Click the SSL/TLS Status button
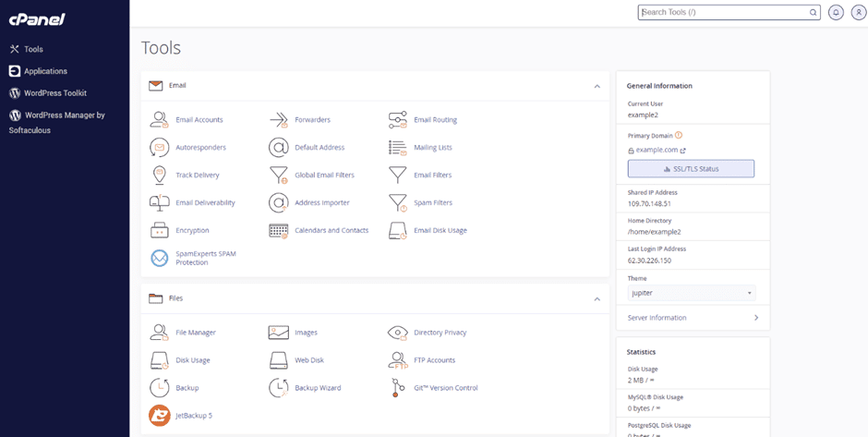The image size is (868, 437). pyautogui.click(x=691, y=169)
